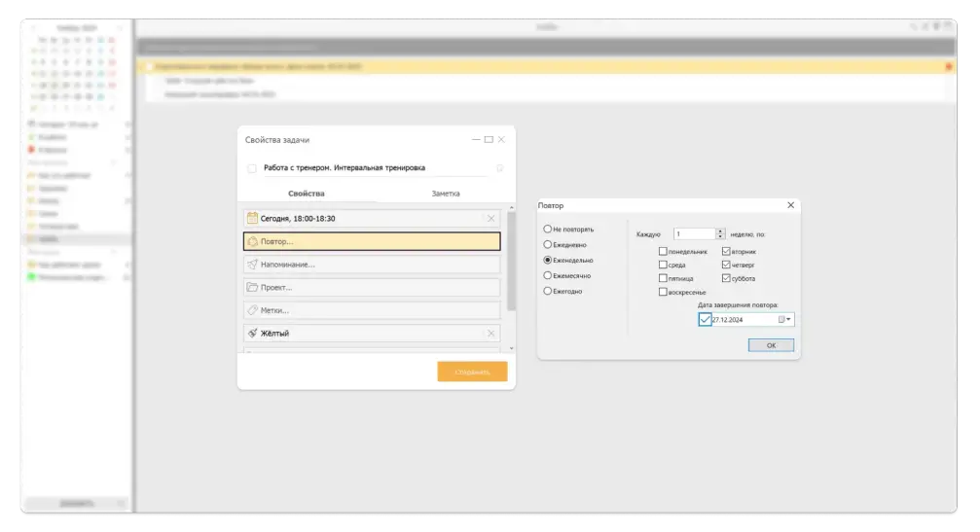The width and height of the screenshot is (980, 532).
Task: Click the repeat icon in the Повтор field
Action: pyautogui.click(x=252, y=241)
